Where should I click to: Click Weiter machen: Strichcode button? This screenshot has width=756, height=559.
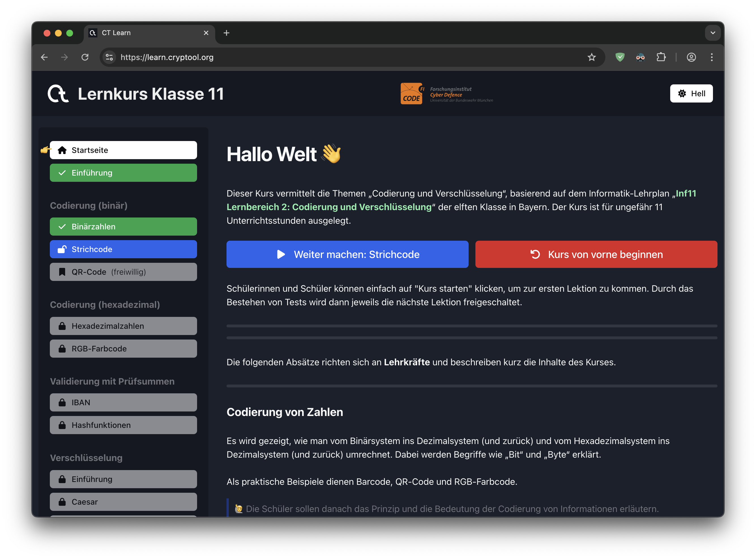[347, 255]
